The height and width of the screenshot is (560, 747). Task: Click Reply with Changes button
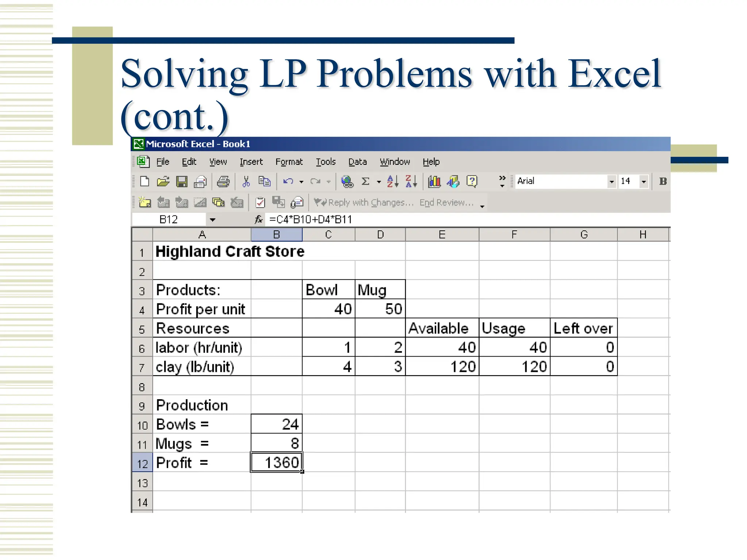pos(364,202)
